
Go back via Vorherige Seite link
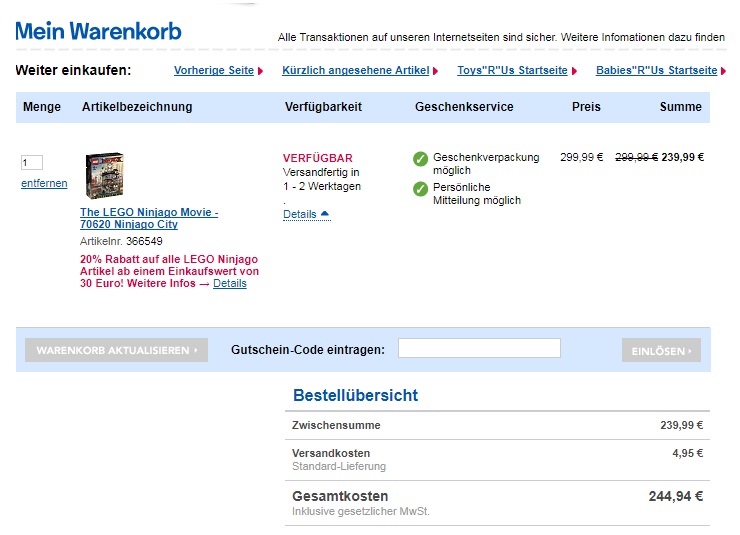coord(213,71)
